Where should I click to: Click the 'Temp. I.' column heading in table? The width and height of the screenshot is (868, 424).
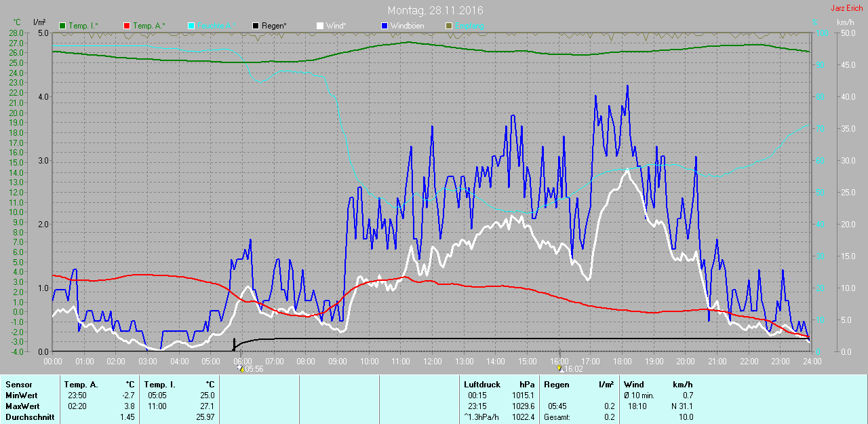(159, 385)
